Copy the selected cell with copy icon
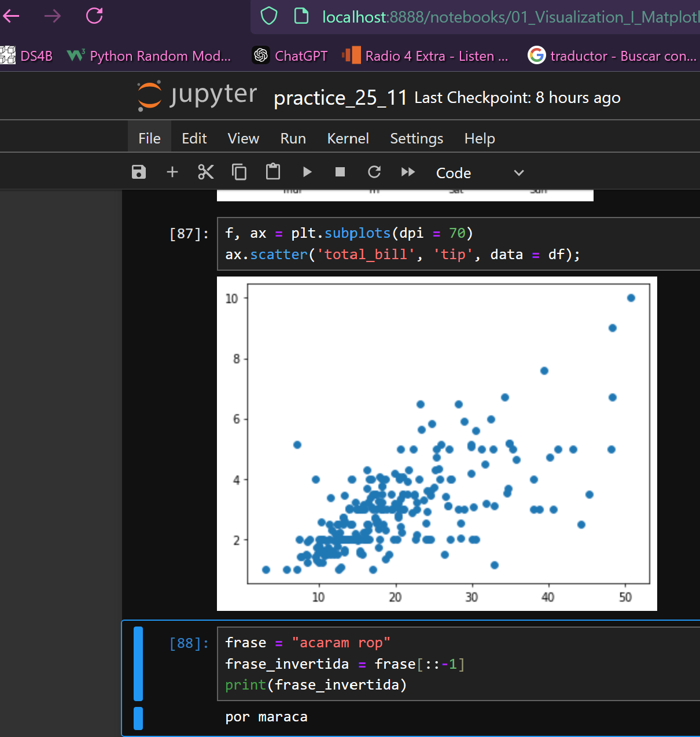Image resolution: width=700 pixels, height=737 pixels. point(239,172)
